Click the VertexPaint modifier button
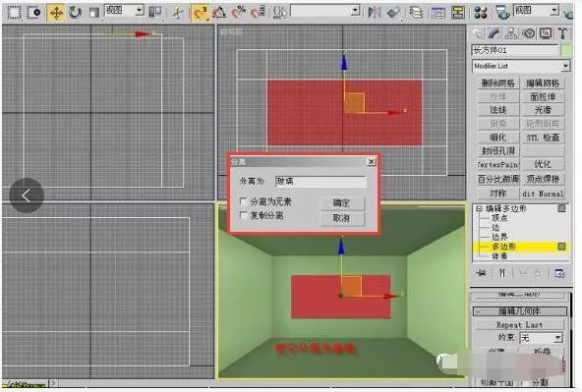This screenshot has width=582, height=392. coord(497,164)
